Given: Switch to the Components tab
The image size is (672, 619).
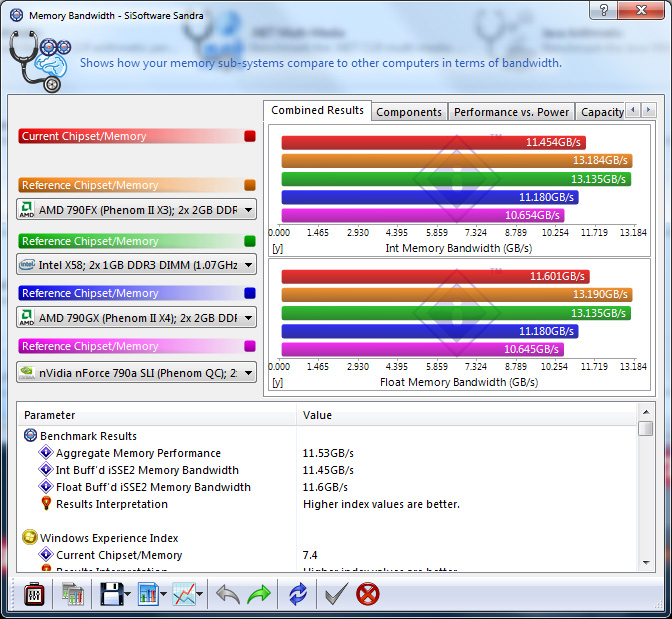Looking at the screenshot, I should click(x=409, y=112).
